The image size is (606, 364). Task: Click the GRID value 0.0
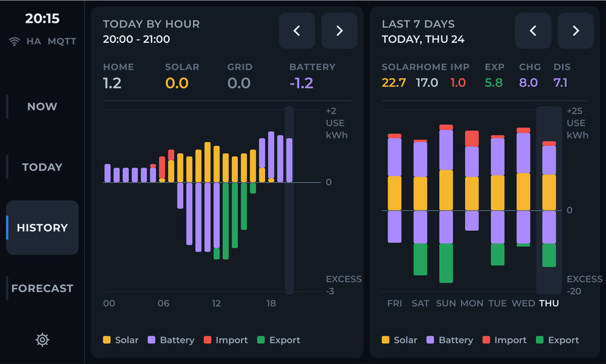(239, 83)
